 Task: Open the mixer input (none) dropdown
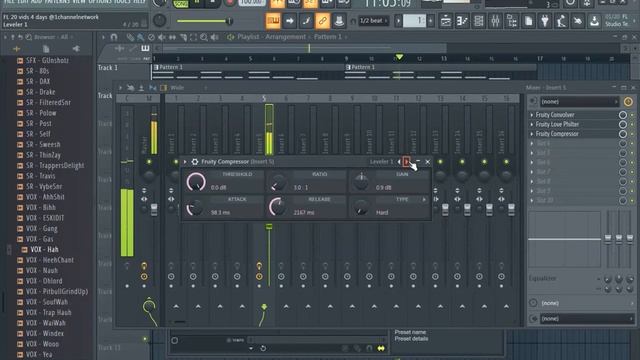click(579, 101)
